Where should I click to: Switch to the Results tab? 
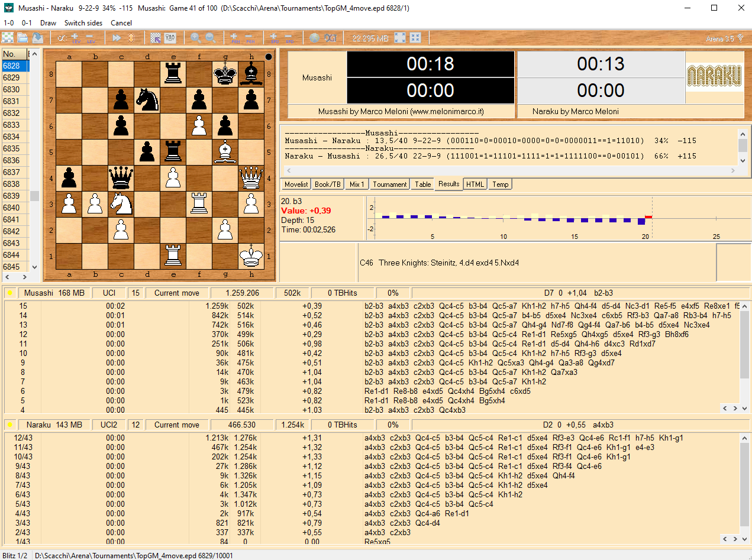448,184
